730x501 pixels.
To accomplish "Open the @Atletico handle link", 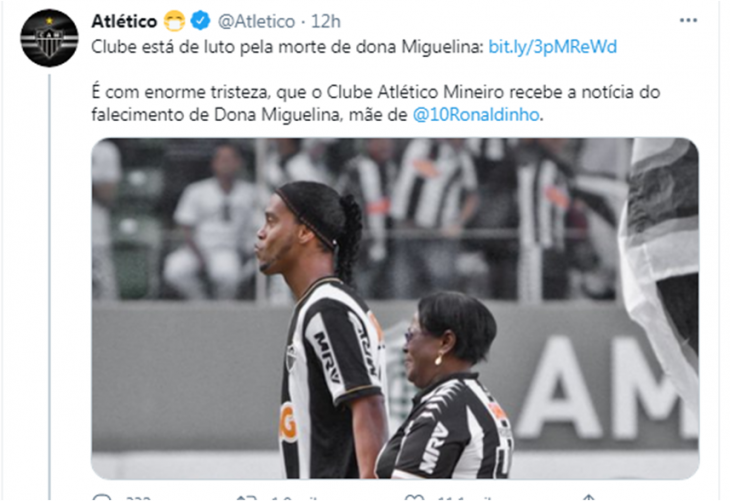I will [x=257, y=21].
